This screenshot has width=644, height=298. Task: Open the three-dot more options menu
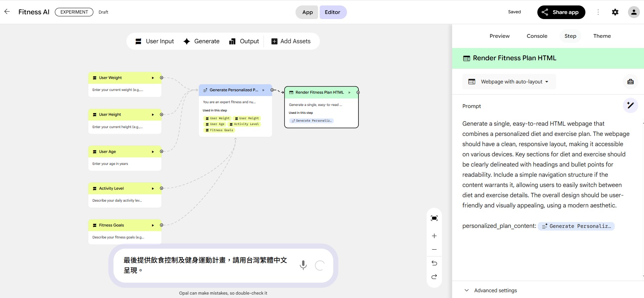click(598, 12)
